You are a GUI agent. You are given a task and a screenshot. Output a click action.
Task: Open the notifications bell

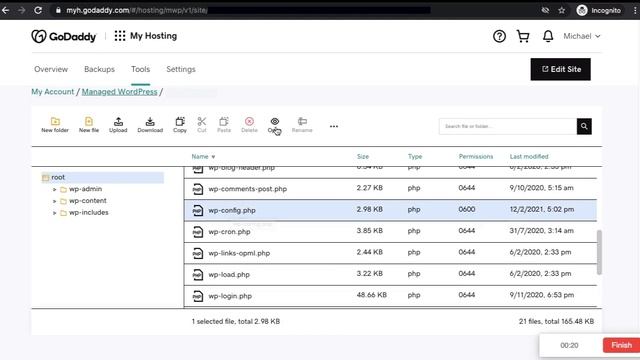coord(548,36)
